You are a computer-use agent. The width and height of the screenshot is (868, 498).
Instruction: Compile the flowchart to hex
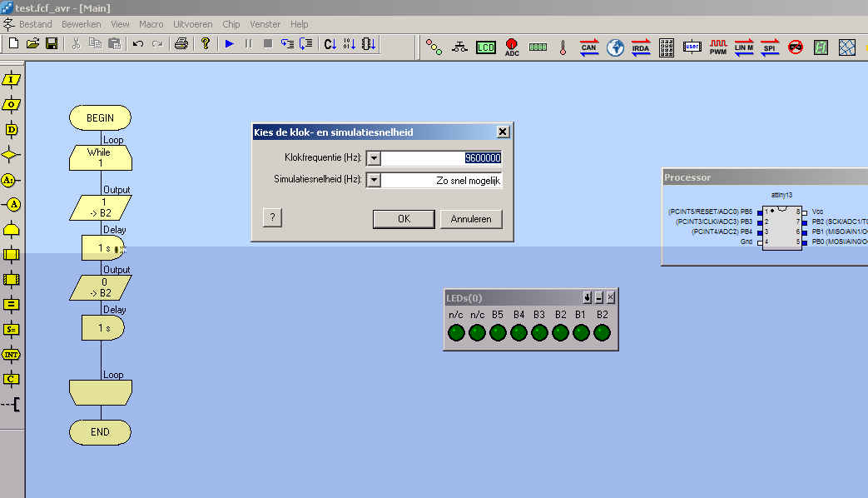(350, 44)
